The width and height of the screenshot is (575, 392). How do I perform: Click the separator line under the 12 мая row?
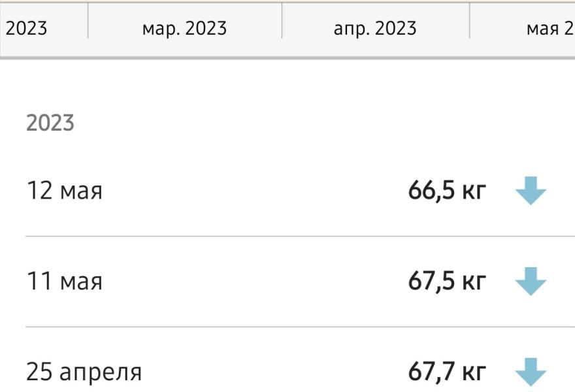coord(300,236)
